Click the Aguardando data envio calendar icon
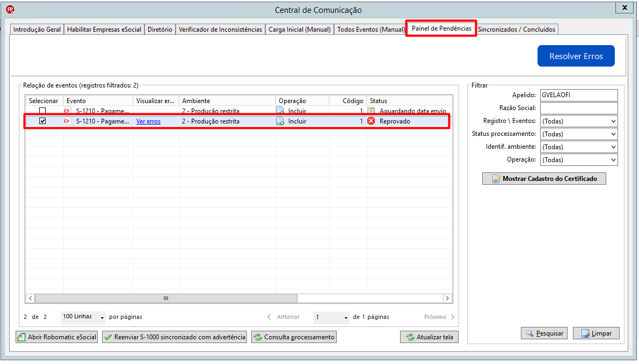 [x=371, y=111]
